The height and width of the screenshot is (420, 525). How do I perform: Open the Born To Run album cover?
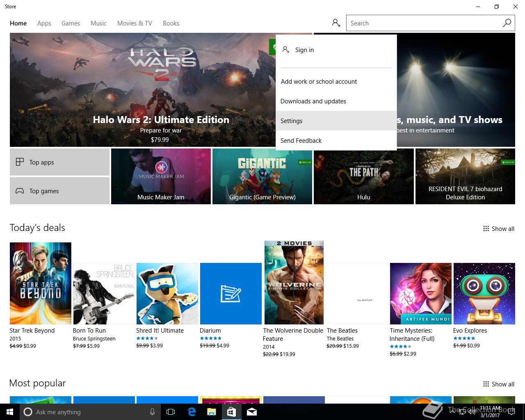104,294
